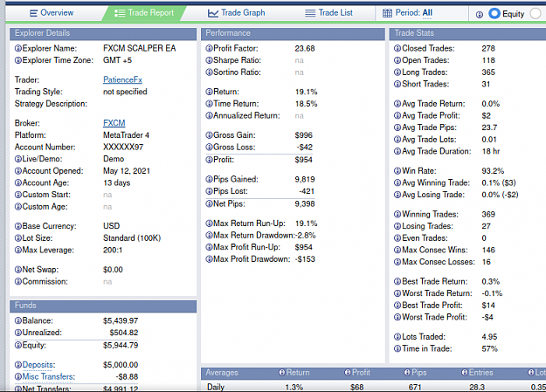Click info icon beside Max Profit Drawdown
Viewport: 546px width, 392px height.
click(209, 259)
